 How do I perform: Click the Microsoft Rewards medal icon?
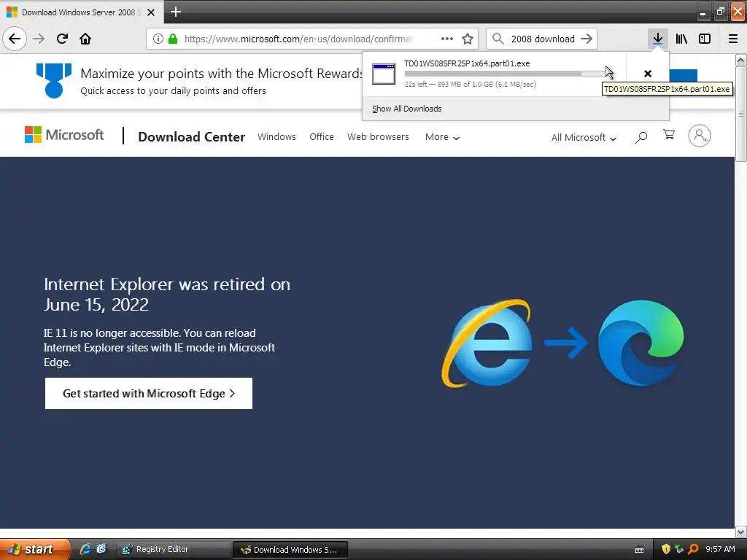(54, 80)
